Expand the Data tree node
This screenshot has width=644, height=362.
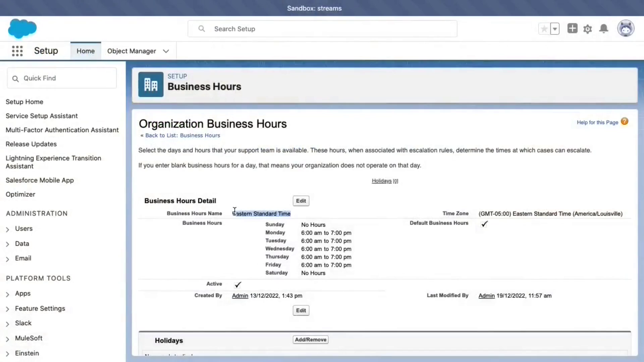pos(7,244)
